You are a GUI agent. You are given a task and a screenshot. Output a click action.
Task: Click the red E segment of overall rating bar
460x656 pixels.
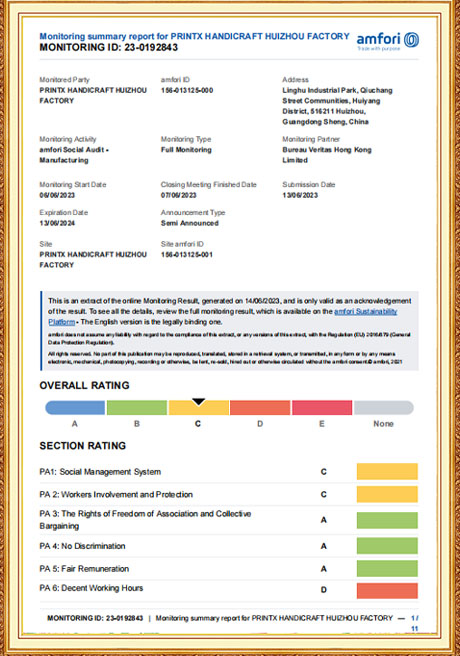point(322,407)
